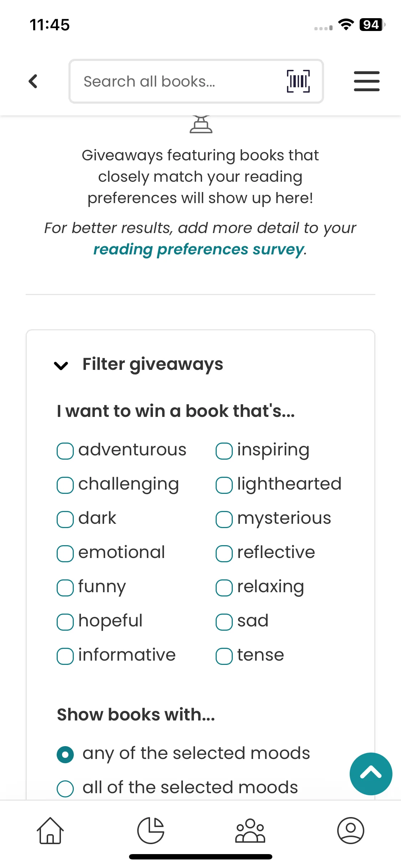This screenshot has height=868, width=401.
Task: Open the barcode scanner
Action: tap(298, 81)
